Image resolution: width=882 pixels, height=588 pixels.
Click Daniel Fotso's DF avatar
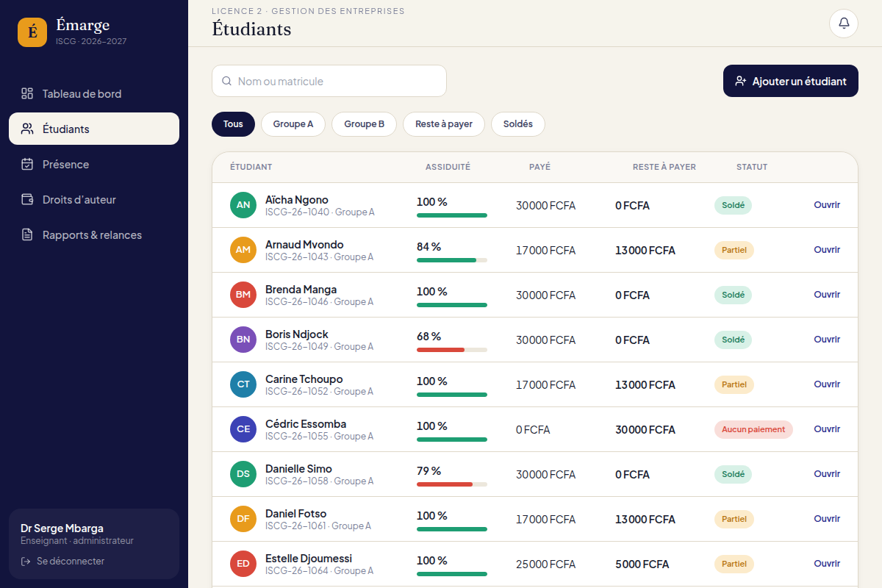point(243,519)
